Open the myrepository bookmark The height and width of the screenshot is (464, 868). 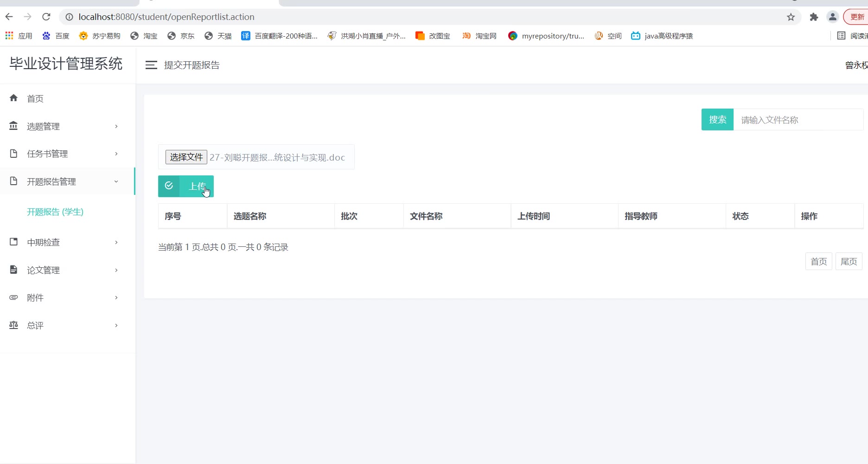[546, 36]
